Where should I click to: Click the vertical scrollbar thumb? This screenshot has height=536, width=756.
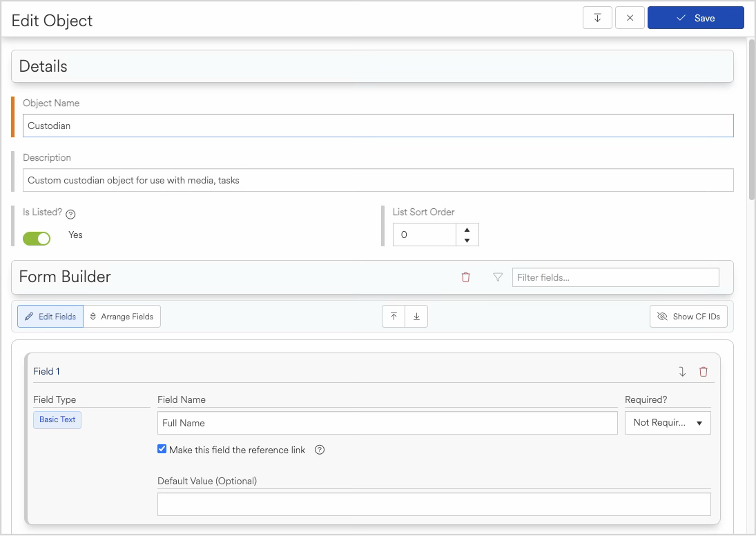pyautogui.click(x=751, y=119)
